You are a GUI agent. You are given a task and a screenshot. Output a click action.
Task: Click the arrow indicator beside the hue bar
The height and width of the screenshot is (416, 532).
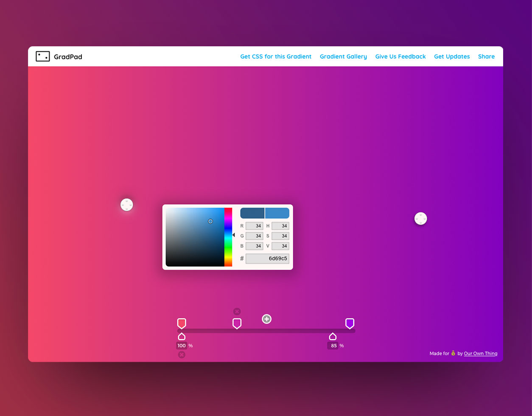point(234,234)
